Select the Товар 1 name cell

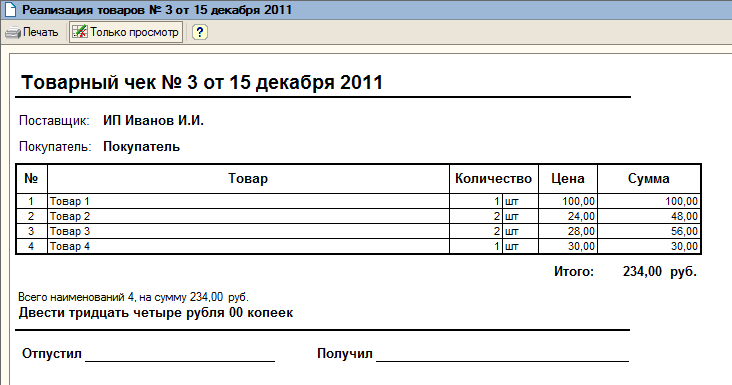(x=248, y=201)
